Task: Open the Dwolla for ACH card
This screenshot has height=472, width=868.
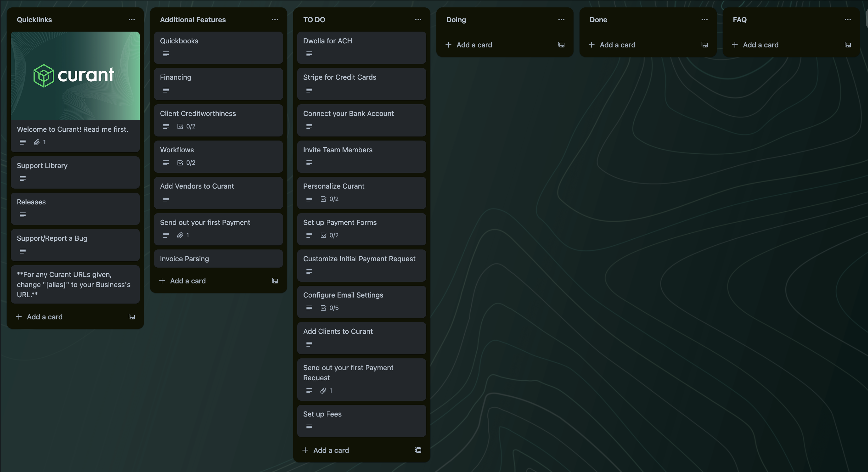Action: click(361, 48)
